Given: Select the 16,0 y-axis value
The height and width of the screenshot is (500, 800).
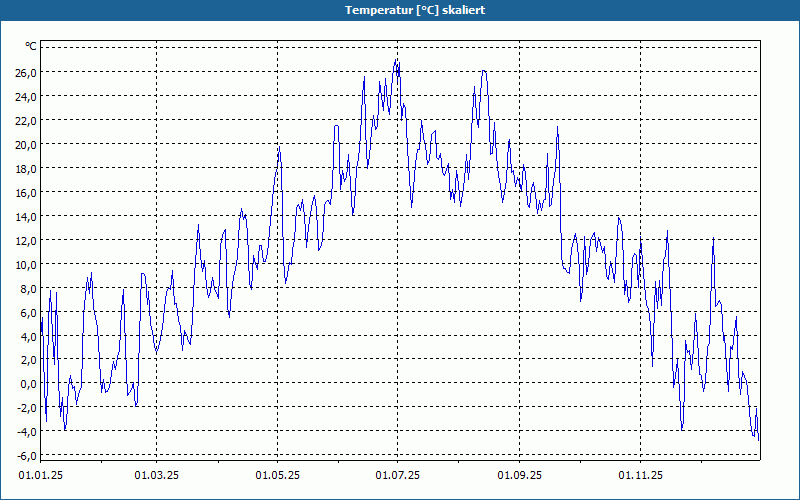Looking at the screenshot, I should 26,192.
